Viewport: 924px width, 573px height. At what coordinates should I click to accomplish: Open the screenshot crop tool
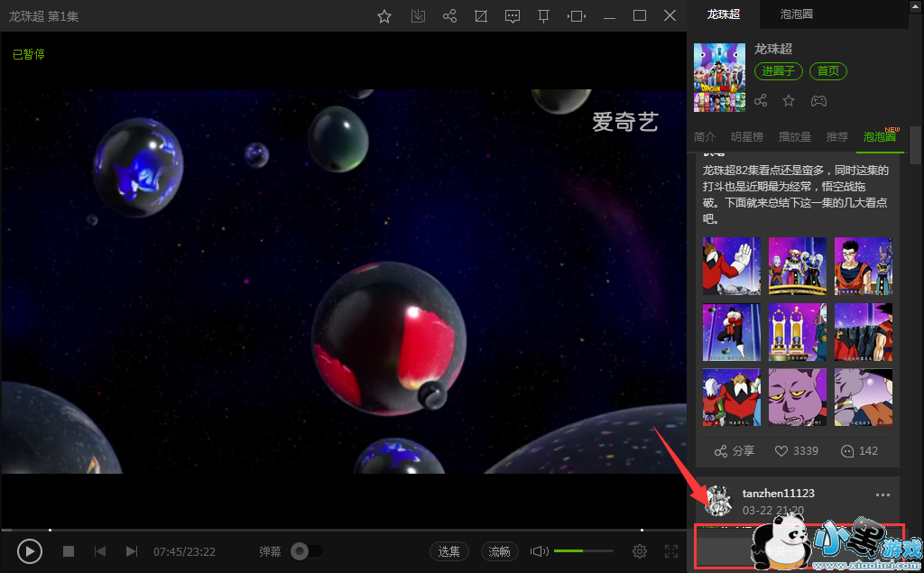481,16
